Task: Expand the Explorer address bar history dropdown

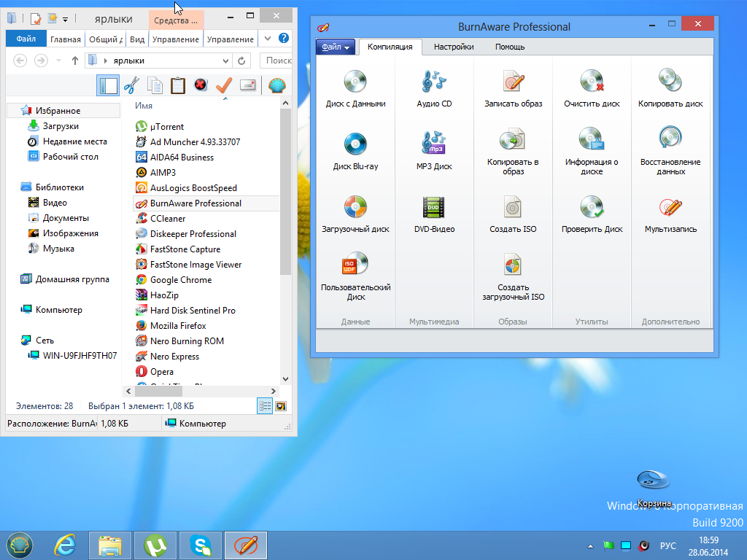Action: [226, 61]
